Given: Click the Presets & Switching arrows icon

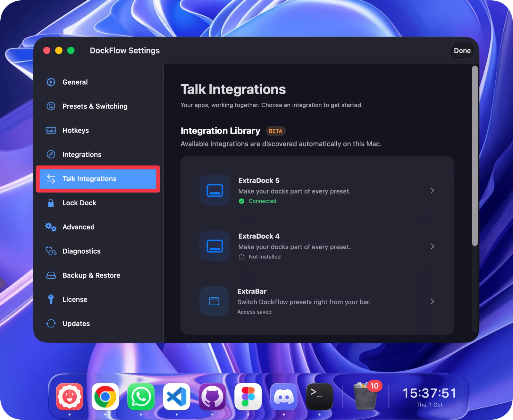Looking at the screenshot, I should pyautogui.click(x=51, y=106).
